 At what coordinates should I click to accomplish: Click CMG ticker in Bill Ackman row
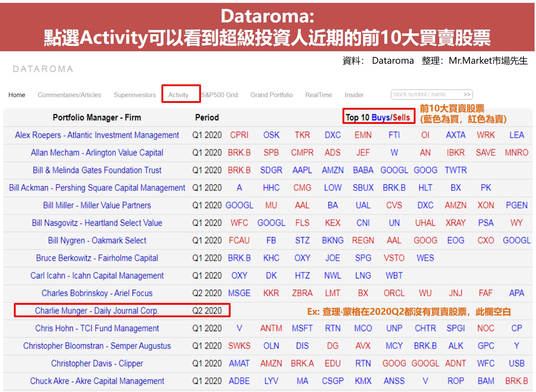click(302, 188)
